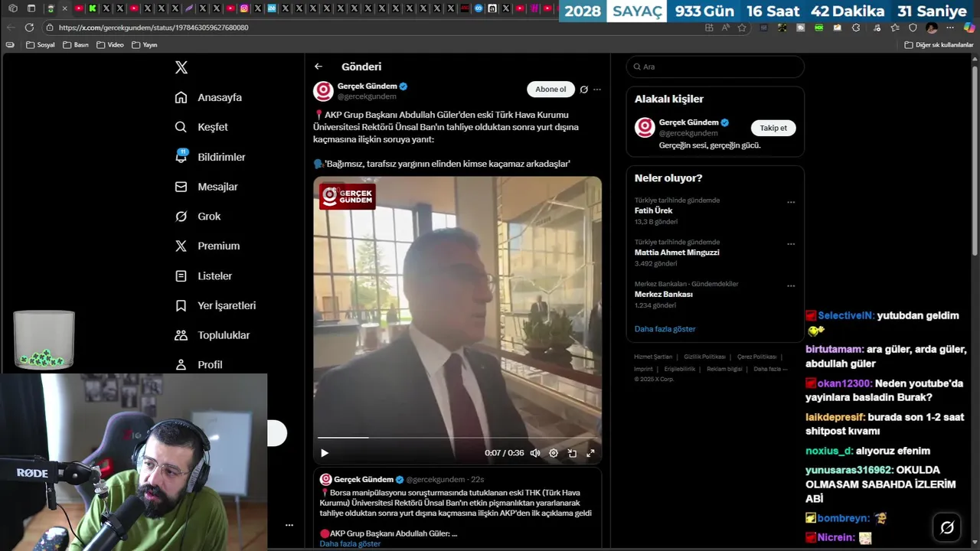Open the post's three-dot more menu
This screenshot has width=980, height=551.
[x=597, y=90]
